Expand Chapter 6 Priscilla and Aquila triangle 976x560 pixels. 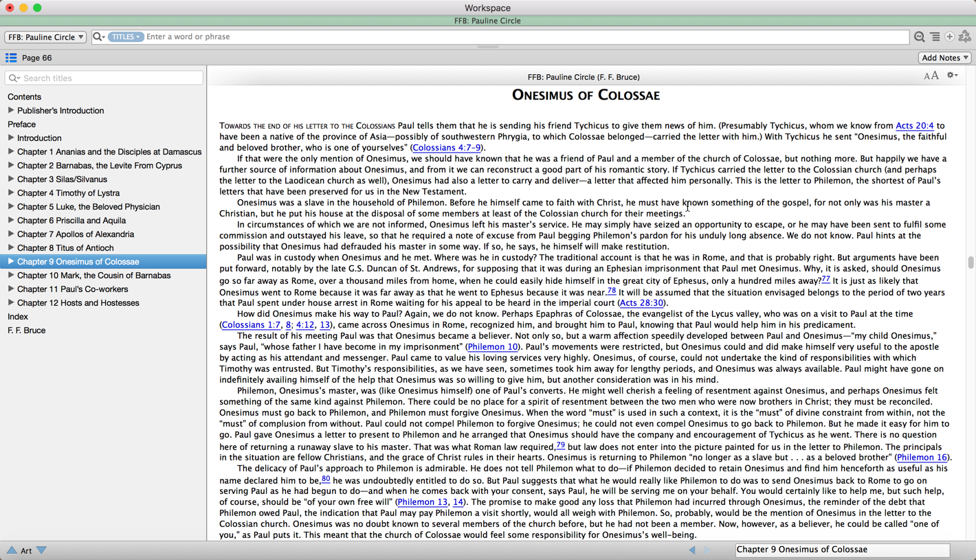[11, 220]
